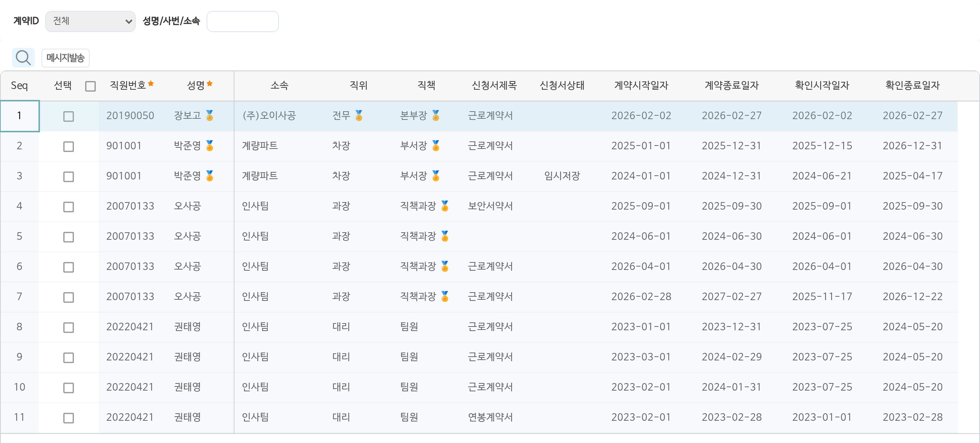The height and width of the screenshot is (443, 980).
Task: Click medal icon next to 박준영 in row 2
Action: click(210, 146)
